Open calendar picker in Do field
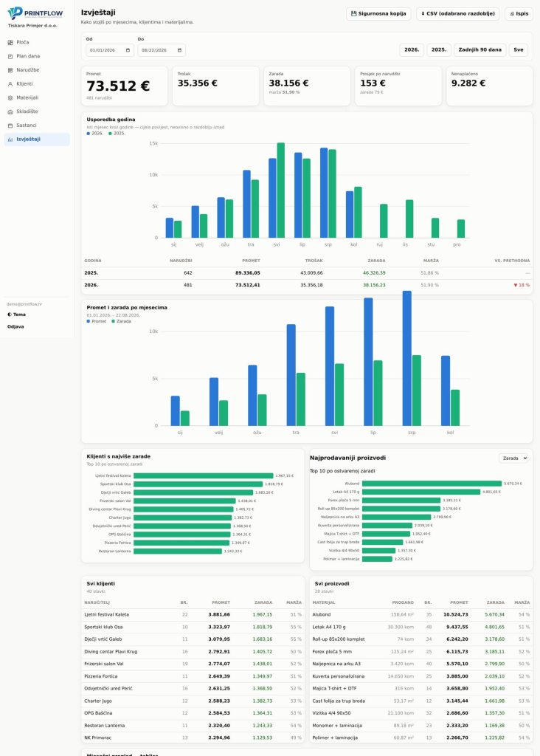 pyautogui.click(x=179, y=50)
